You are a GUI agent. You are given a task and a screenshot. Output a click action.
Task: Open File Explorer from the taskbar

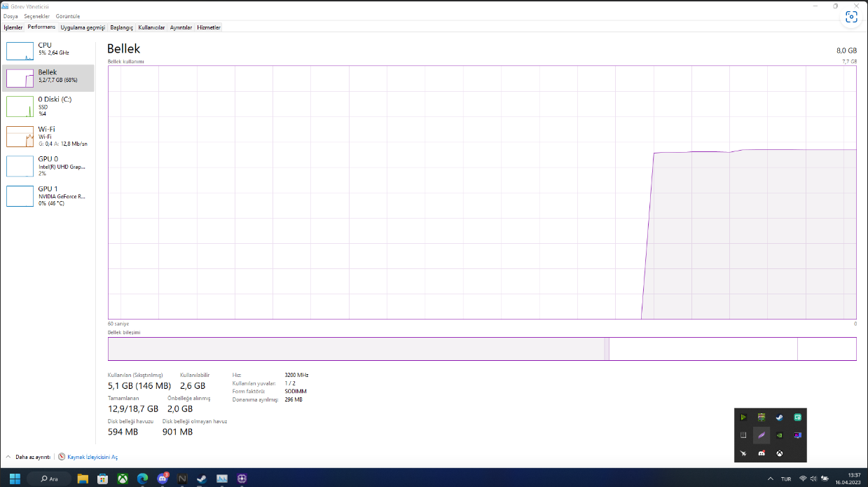coord(83,479)
